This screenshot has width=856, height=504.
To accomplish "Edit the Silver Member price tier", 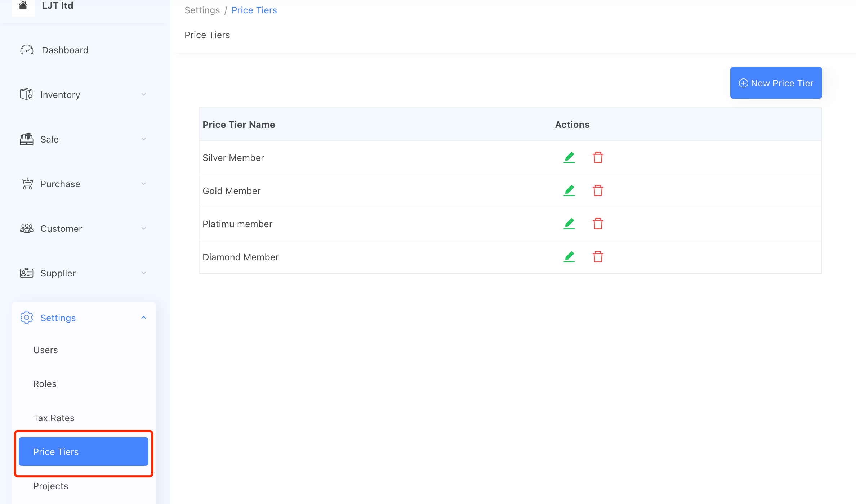I will pyautogui.click(x=569, y=157).
